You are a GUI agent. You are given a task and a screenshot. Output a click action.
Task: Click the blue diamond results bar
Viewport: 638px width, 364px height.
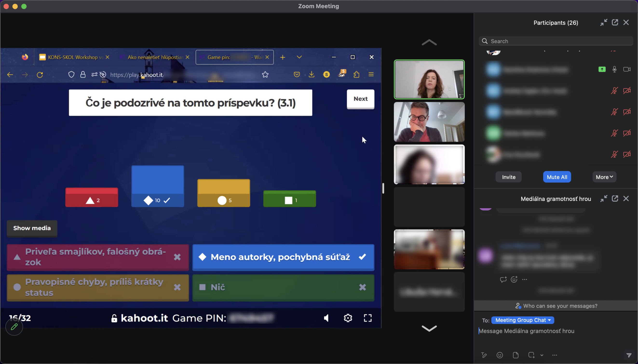click(x=158, y=186)
